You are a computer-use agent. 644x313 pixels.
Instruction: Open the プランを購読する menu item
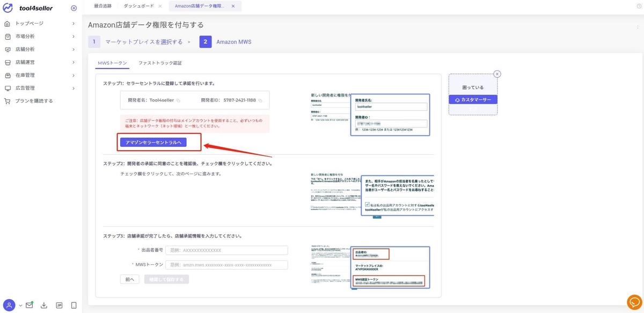[34, 101]
